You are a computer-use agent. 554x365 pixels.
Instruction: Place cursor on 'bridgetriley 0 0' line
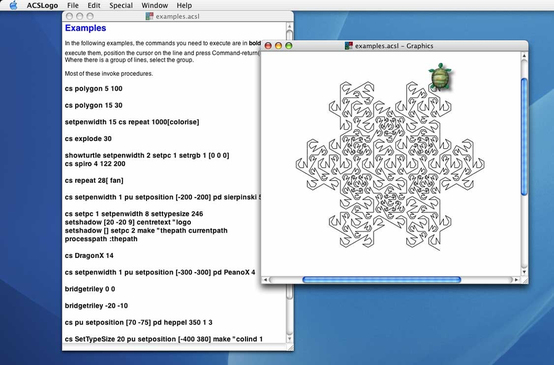(90, 289)
